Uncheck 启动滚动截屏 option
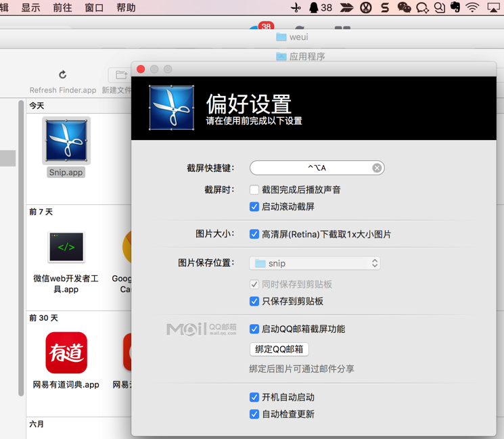Image resolution: width=504 pixels, height=439 pixels. 254,206
